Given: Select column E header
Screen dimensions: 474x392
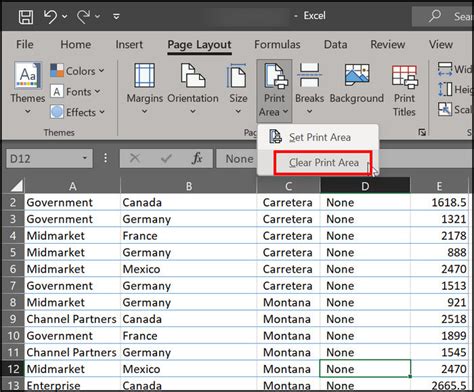Looking at the screenshot, I should point(439,186).
